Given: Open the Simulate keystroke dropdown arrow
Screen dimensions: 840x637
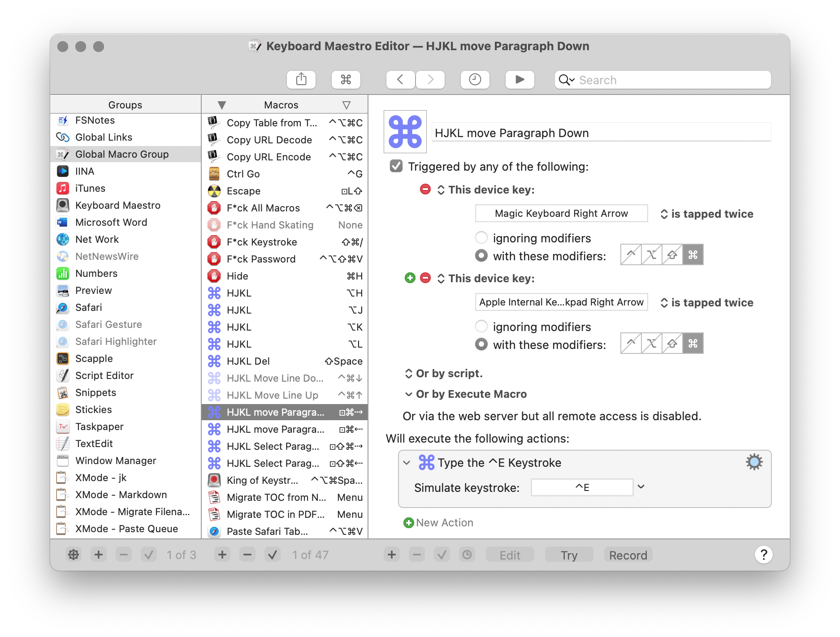Looking at the screenshot, I should pos(641,486).
